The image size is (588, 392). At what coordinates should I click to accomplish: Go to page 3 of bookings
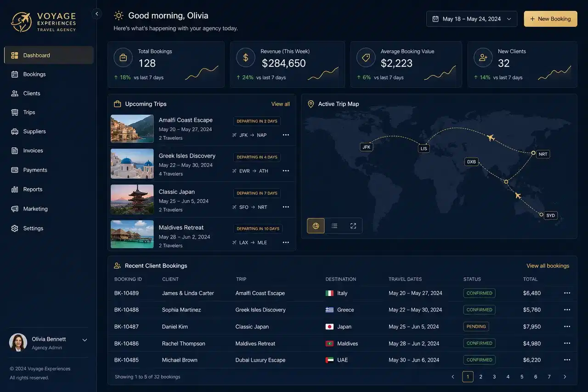coord(494,377)
